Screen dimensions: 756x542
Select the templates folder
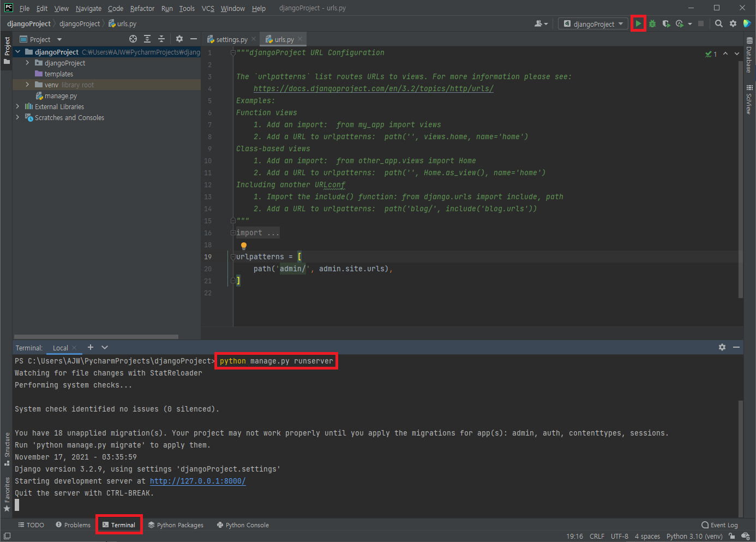click(x=58, y=74)
